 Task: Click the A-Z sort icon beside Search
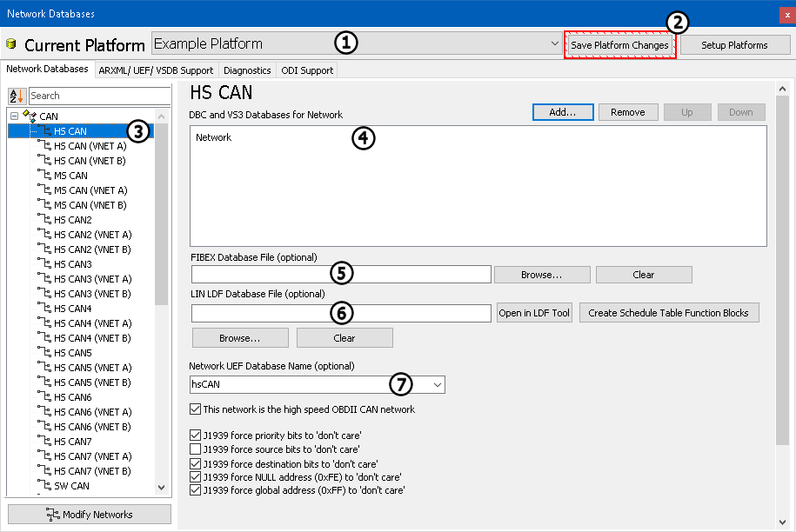point(17,96)
